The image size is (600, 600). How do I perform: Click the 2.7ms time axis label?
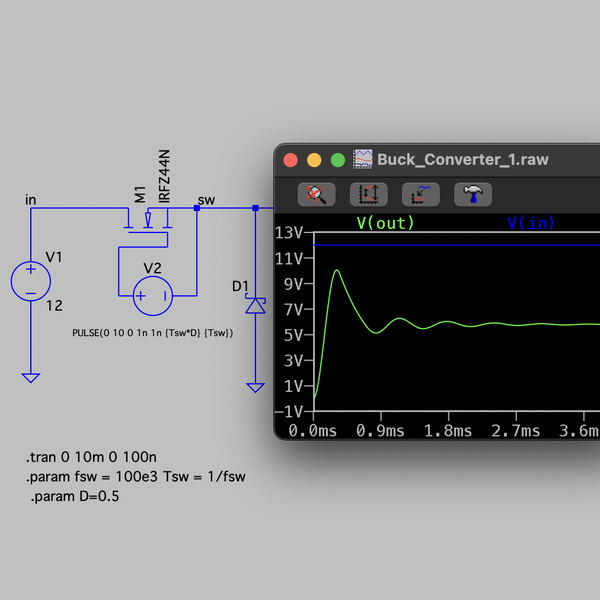pyautogui.click(x=515, y=431)
